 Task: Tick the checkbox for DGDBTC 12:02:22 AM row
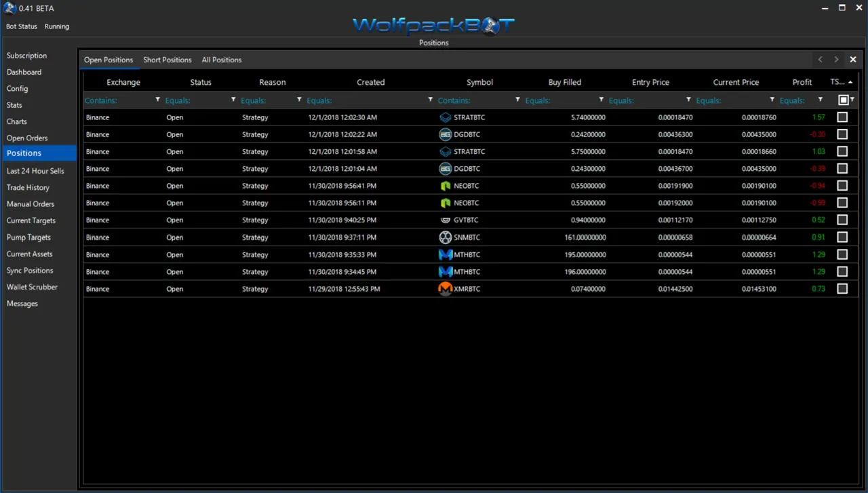842,134
